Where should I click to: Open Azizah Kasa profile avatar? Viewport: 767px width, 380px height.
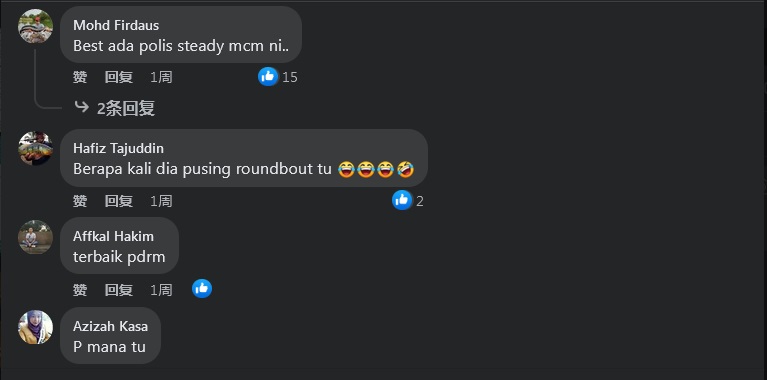(35, 327)
